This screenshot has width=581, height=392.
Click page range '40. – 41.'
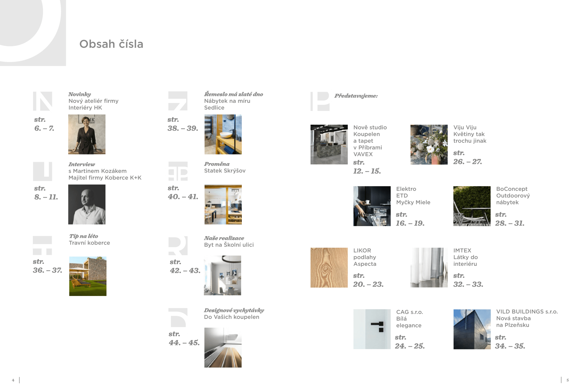pyautogui.click(x=183, y=197)
